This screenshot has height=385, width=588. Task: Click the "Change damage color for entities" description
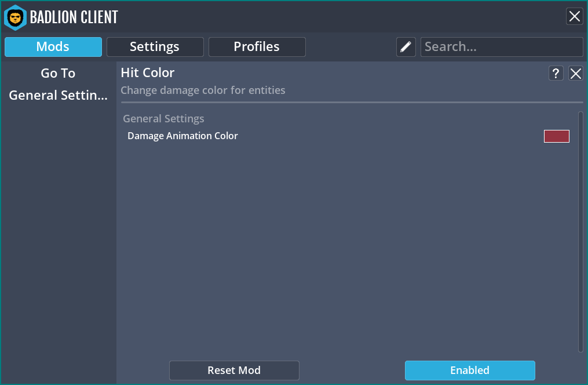point(203,90)
